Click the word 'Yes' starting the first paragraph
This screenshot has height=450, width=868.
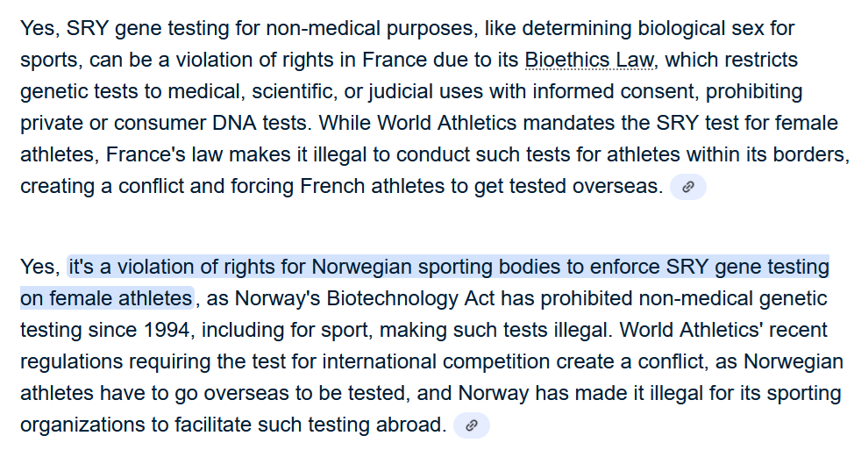38,29
